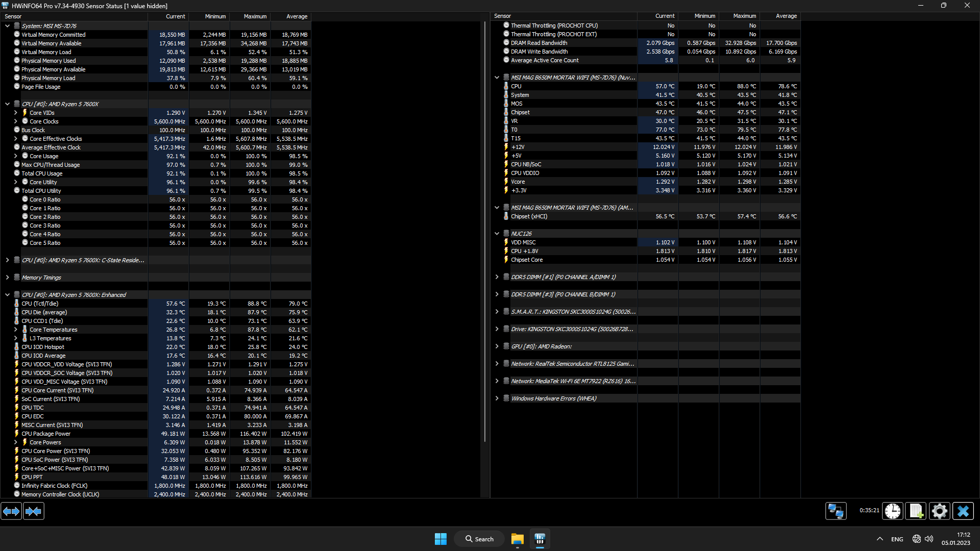
Task: Click the clock reset timer icon
Action: pos(892,511)
